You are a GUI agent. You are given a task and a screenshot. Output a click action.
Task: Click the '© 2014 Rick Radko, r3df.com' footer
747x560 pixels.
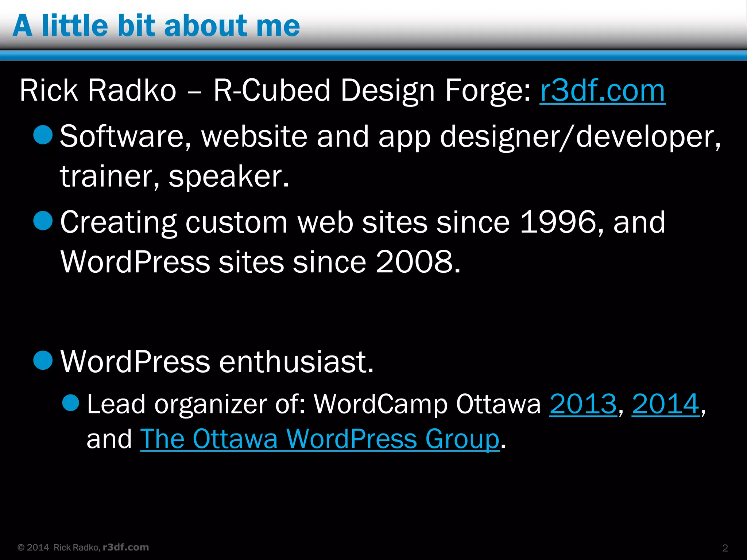(83, 547)
